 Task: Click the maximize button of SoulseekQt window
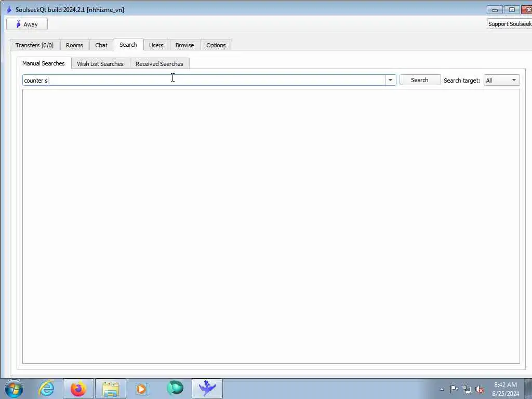pos(512,10)
